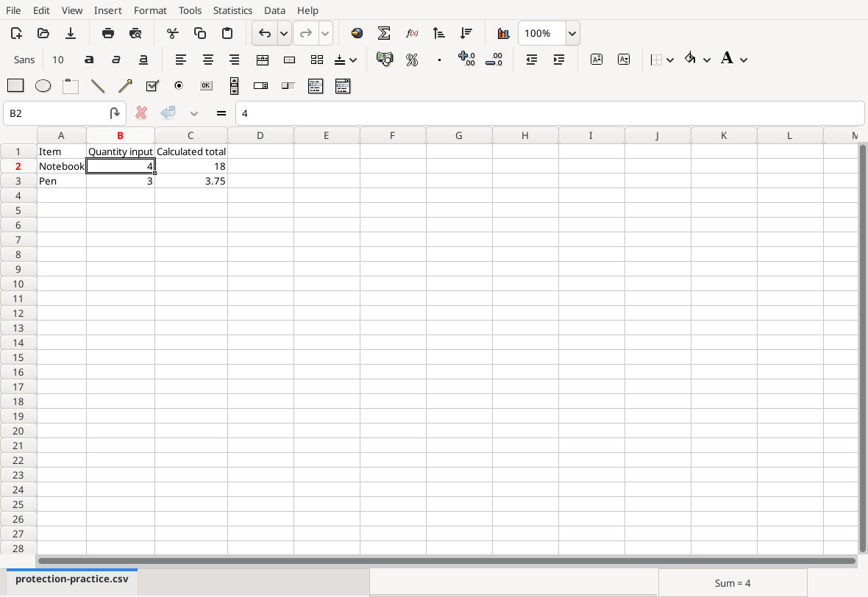Image resolution: width=868 pixels, height=597 pixels.
Task: Open the function wizard f(x)
Action: click(411, 33)
